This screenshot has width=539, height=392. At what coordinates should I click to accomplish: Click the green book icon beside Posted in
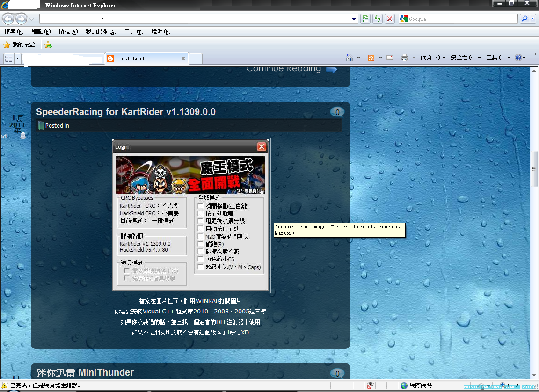coord(41,125)
